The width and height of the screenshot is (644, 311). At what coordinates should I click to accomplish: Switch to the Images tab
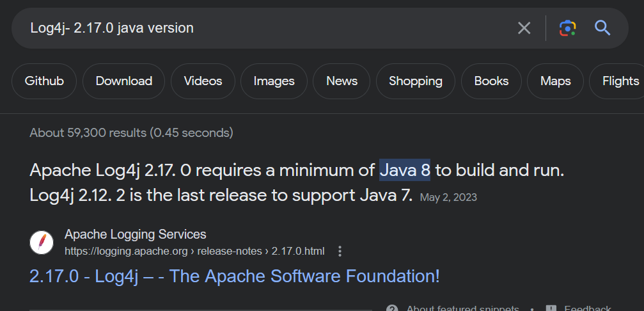coord(274,81)
